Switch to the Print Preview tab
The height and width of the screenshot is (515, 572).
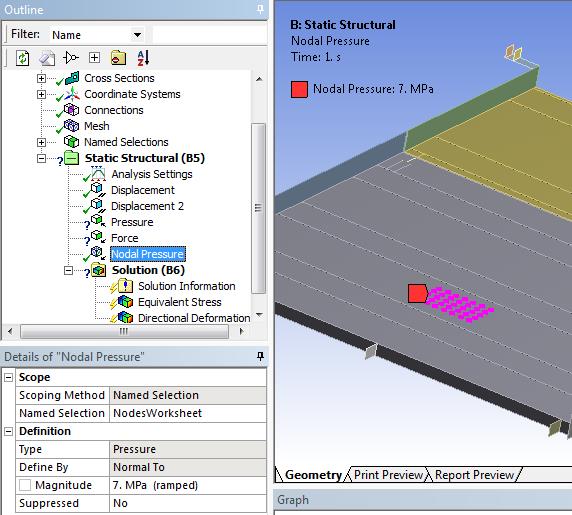388,475
